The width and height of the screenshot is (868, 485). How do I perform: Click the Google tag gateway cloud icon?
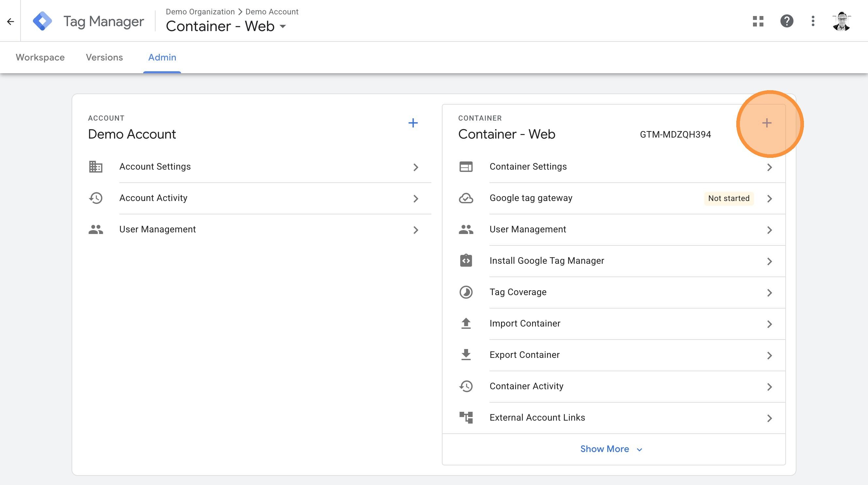click(466, 198)
